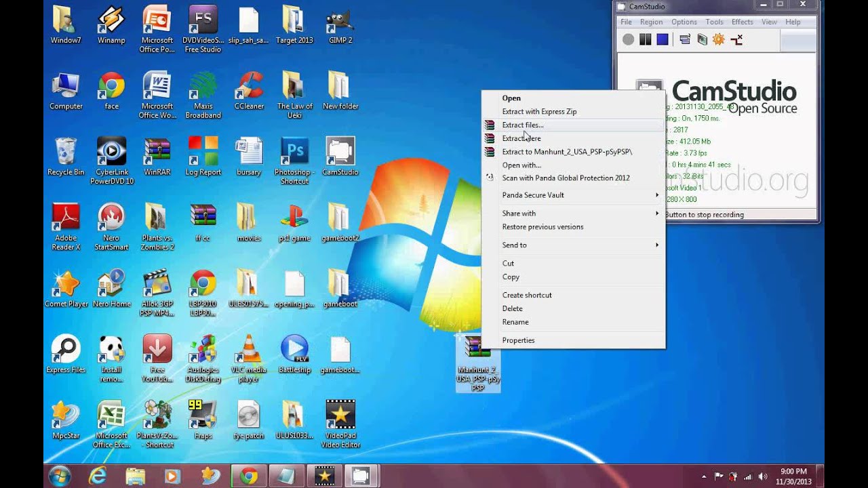
Task: Select the Plants vs. Zombies 2 folder
Action: [x=157, y=226]
